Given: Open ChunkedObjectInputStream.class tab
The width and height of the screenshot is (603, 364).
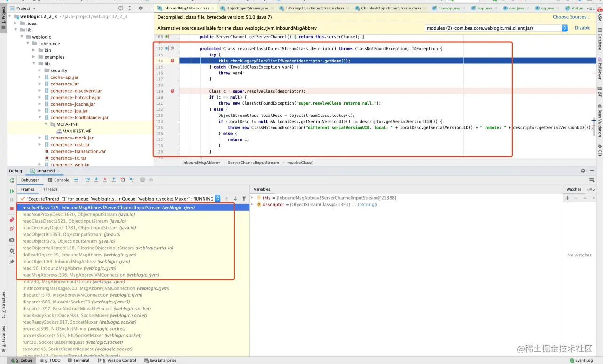Looking at the screenshot, I should click(x=391, y=8).
